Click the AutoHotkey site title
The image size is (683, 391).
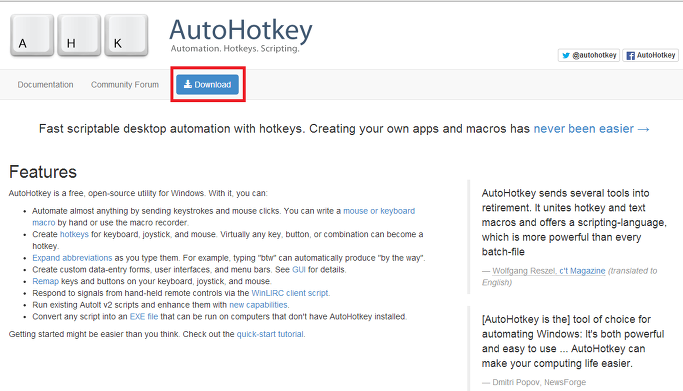[x=240, y=30]
